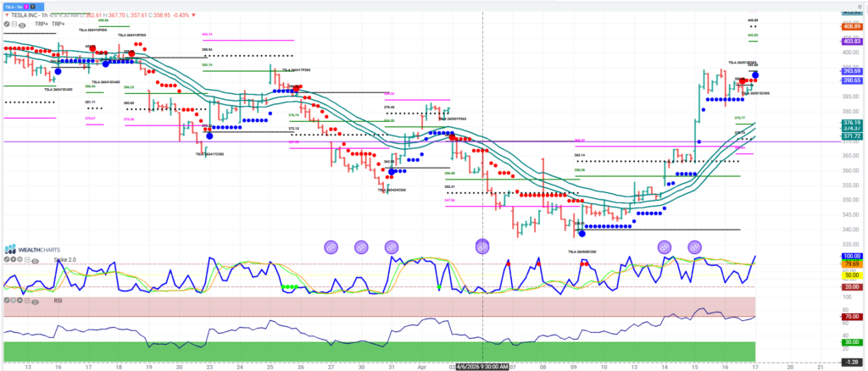Image resolution: width=868 pixels, height=371 pixels.
Task: Collapse the TESLA INC legend triangle
Action: 5,14
